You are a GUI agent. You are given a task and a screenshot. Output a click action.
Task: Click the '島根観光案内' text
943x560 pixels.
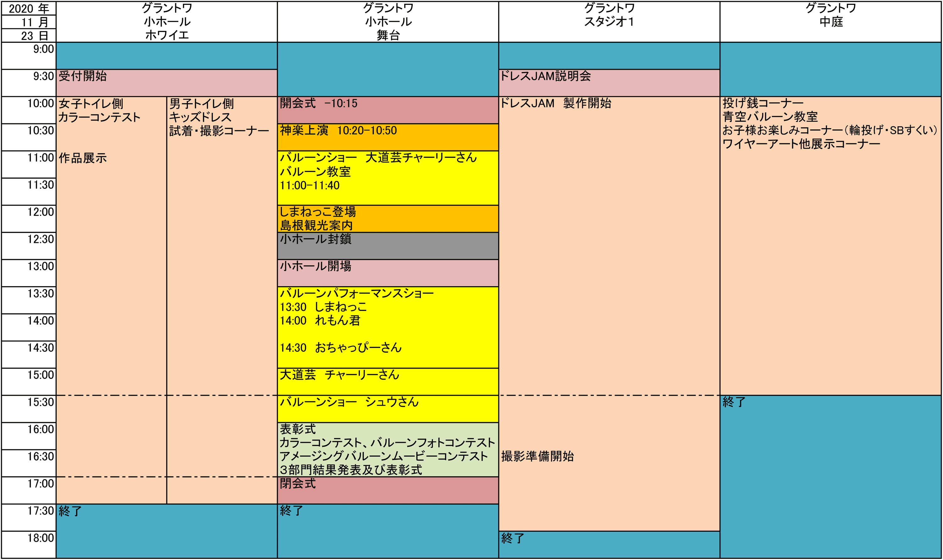pos(316,225)
